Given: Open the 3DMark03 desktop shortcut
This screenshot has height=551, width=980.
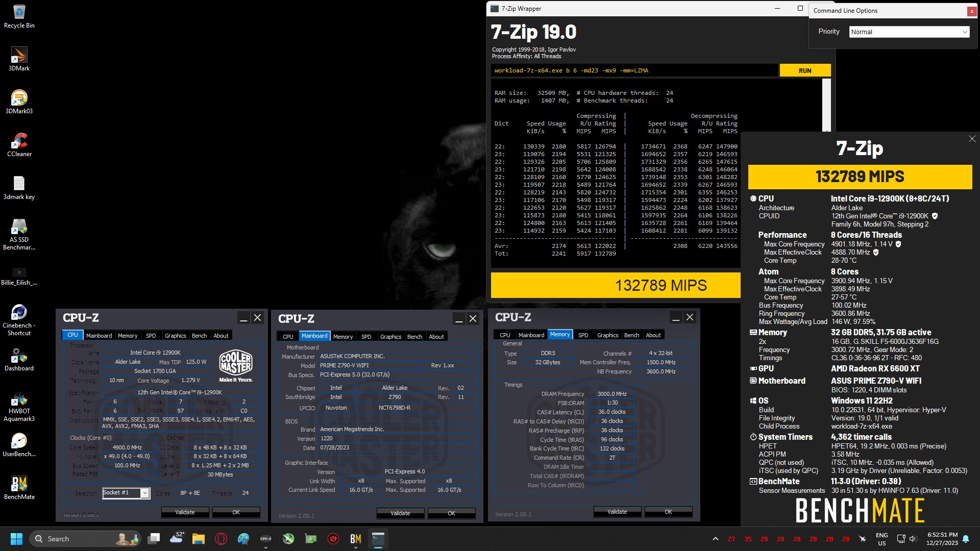Looking at the screenshot, I should coord(19,102).
